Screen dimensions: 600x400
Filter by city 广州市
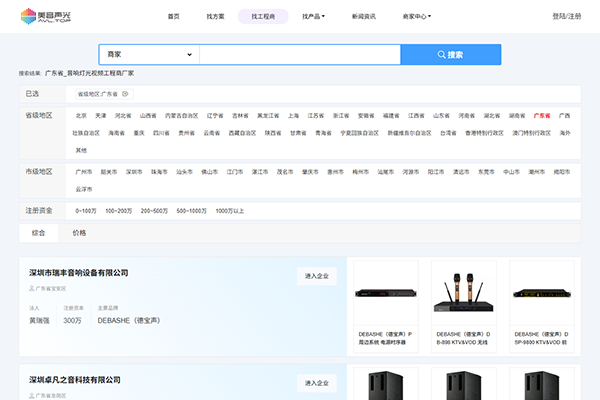pyautogui.click(x=84, y=172)
